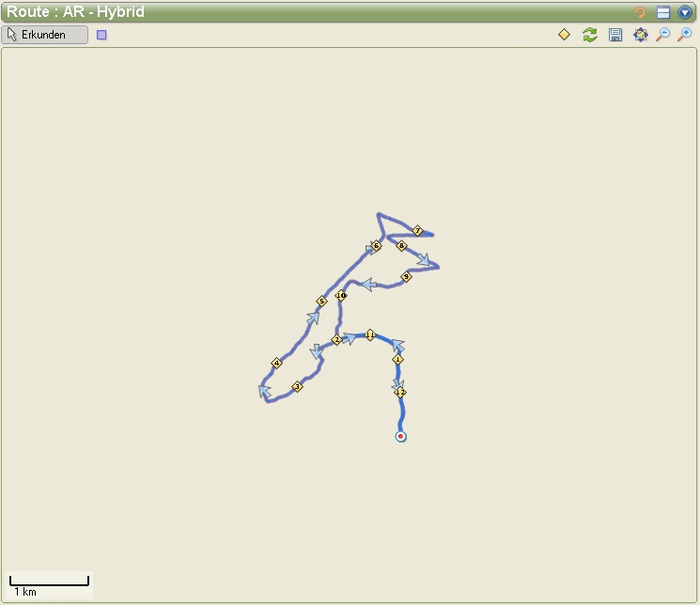This screenshot has height=605, width=700.
Task: Select the Erkunden explore mode button
Action: [46, 35]
